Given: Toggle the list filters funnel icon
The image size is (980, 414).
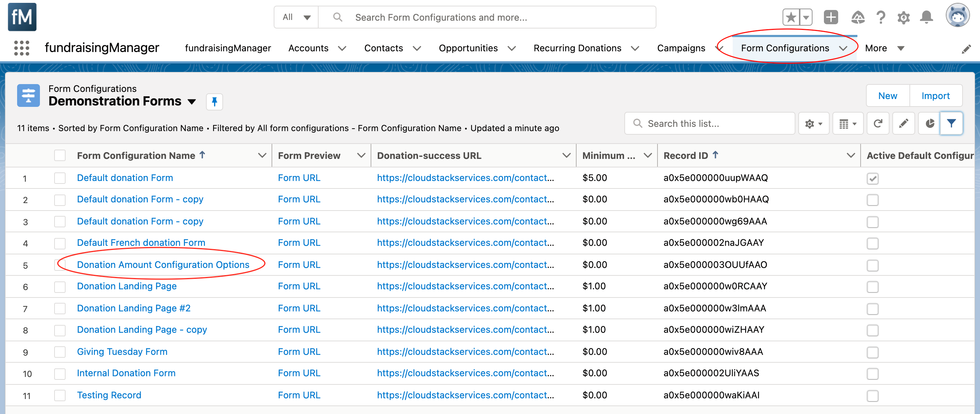Looking at the screenshot, I should 951,123.
